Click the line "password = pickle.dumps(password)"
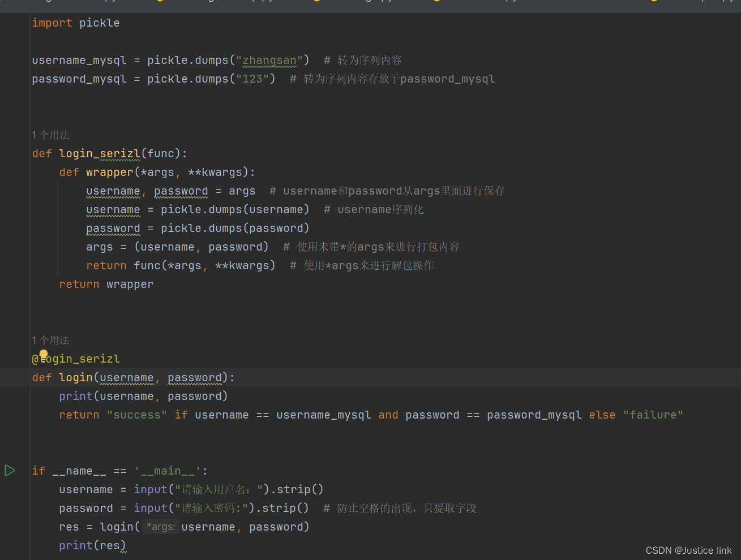 (x=198, y=228)
